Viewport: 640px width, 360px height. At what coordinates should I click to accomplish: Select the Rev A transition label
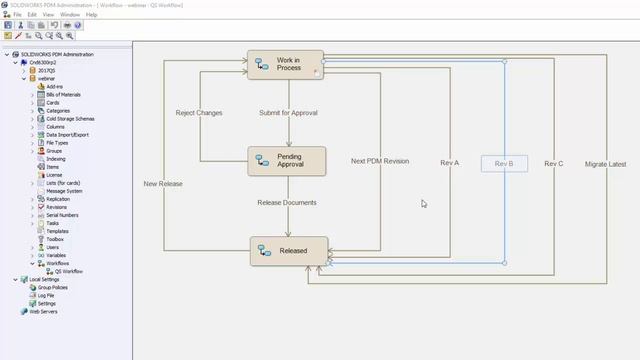point(449,163)
